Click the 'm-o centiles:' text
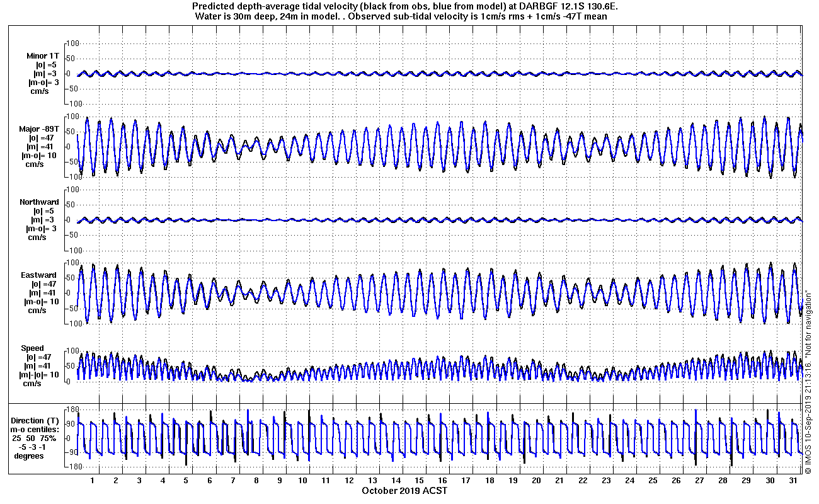 tap(36, 430)
